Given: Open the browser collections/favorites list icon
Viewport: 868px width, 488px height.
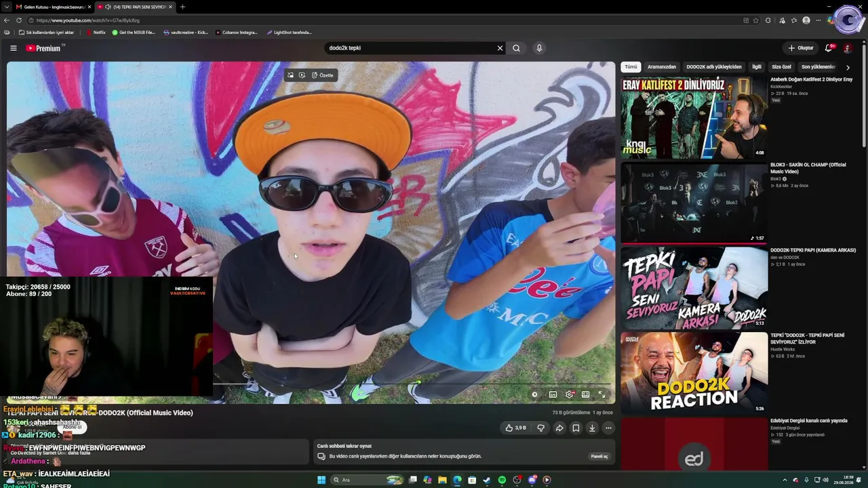Looking at the screenshot, I should click(794, 20).
